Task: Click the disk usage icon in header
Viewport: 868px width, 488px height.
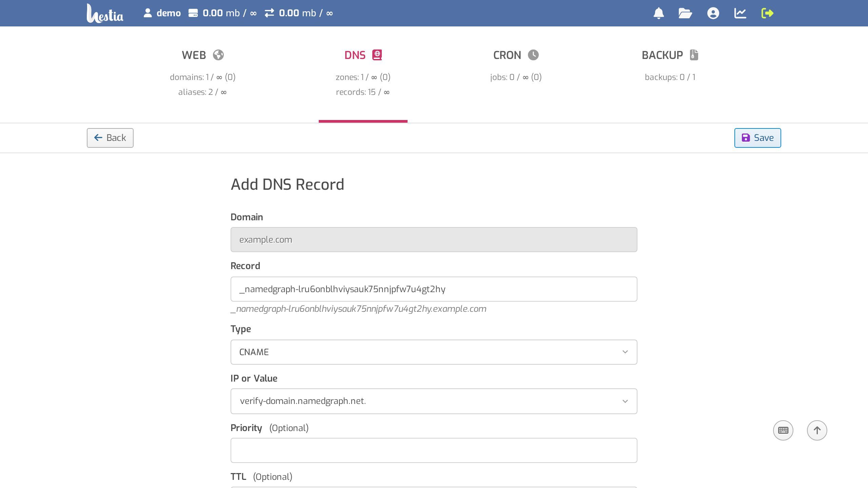Action: 193,13
